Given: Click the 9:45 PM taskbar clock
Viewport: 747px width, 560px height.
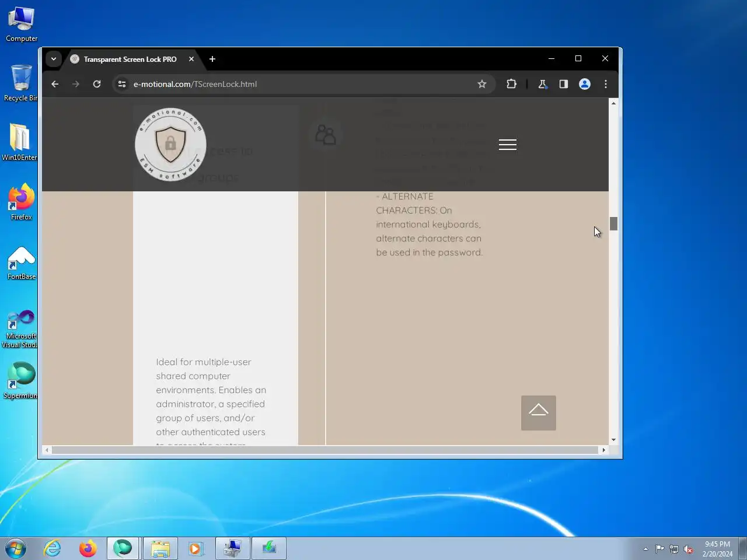Looking at the screenshot, I should click(x=717, y=549).
